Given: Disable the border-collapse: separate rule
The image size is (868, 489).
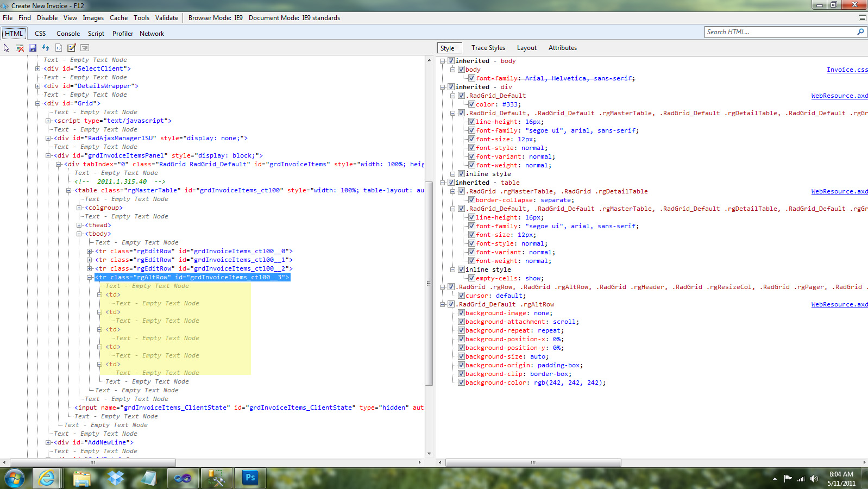Looking at the screenshot, I should [x=471, y=200].
